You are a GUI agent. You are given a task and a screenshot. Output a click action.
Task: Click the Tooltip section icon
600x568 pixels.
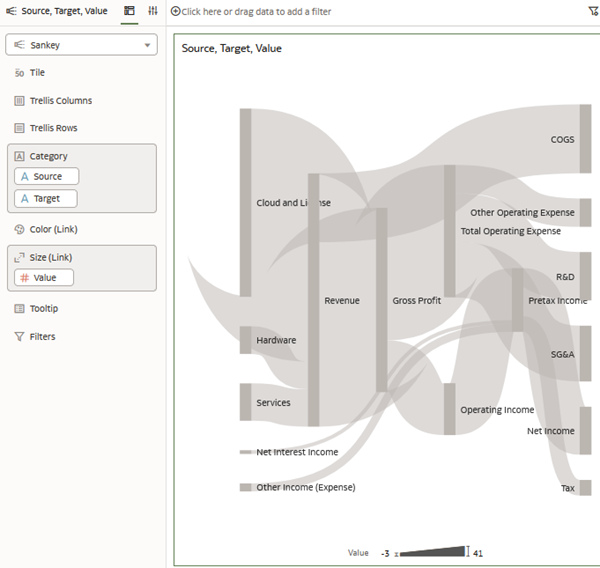point(19,308)
